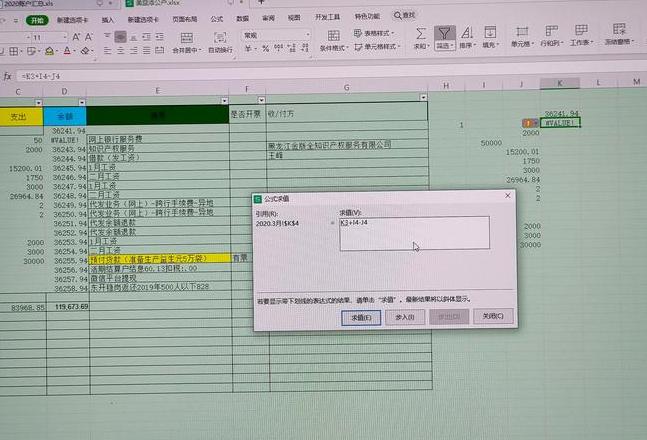This screenshot has width=647, height=440.
Task: Open a new document tab with plus
Action: click(x=260, y=2)
